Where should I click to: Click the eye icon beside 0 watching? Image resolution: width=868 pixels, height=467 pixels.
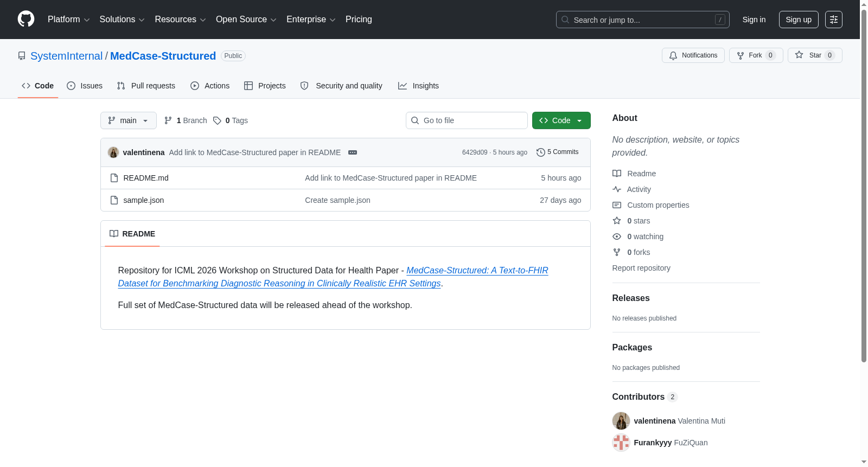point(617,236)
